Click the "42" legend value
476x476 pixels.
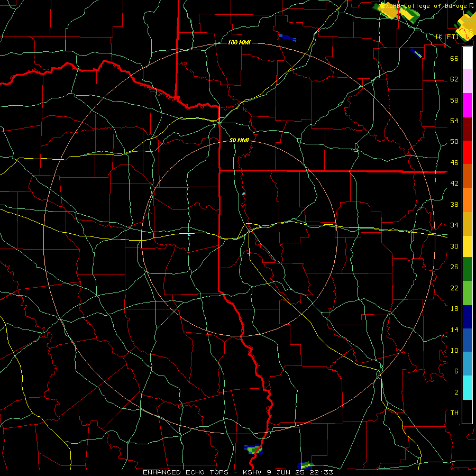(x=454, y=183)
